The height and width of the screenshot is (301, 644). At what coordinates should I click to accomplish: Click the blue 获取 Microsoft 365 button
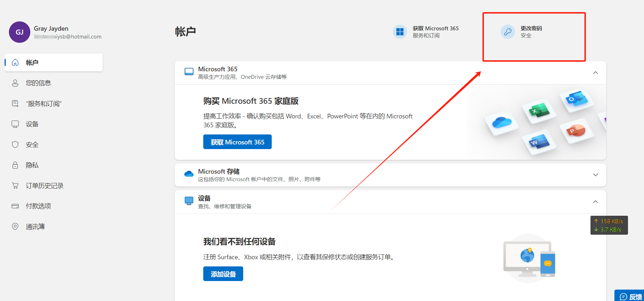point(237,142)
